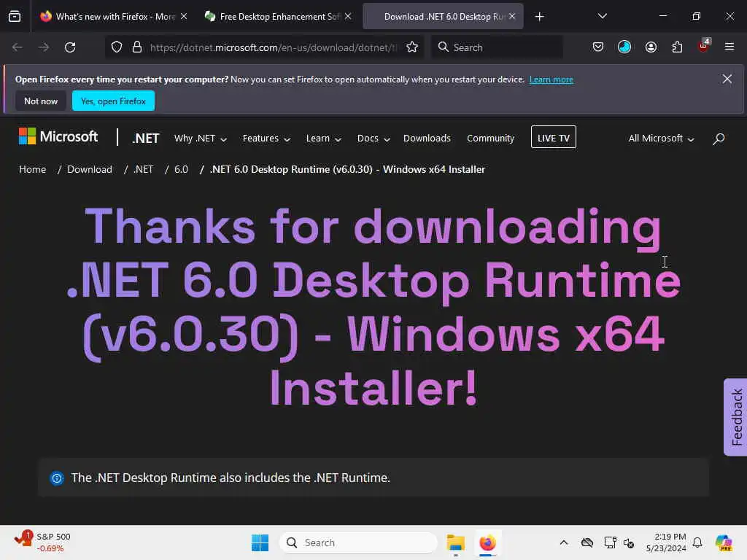Click the cloud sync tray icon
The height and width of the screenshot is (560, 747).
(x=587, y=542)
